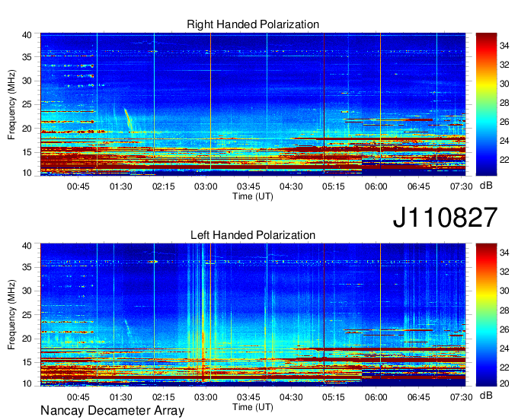The height and width of the screenshot is (420, 518).
Task: Click "Frequency (MHz)" axis label of Right Handed plot
Action: point(11,104)
